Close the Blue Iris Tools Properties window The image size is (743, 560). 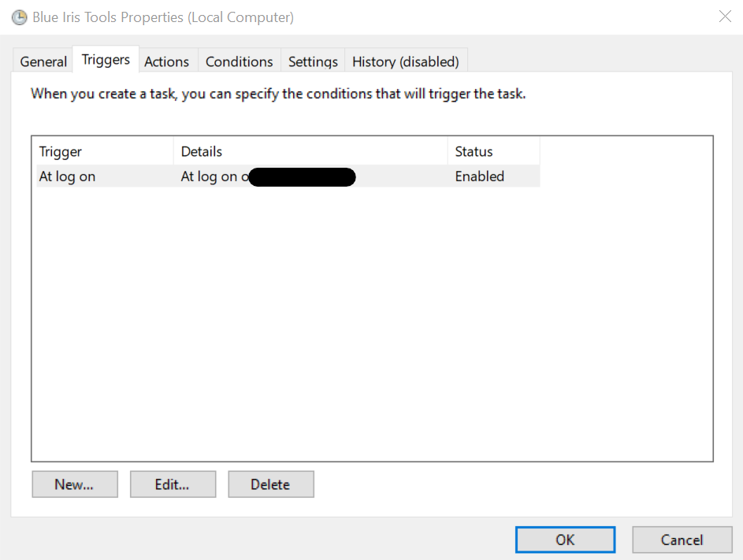(x=724, y=17)
